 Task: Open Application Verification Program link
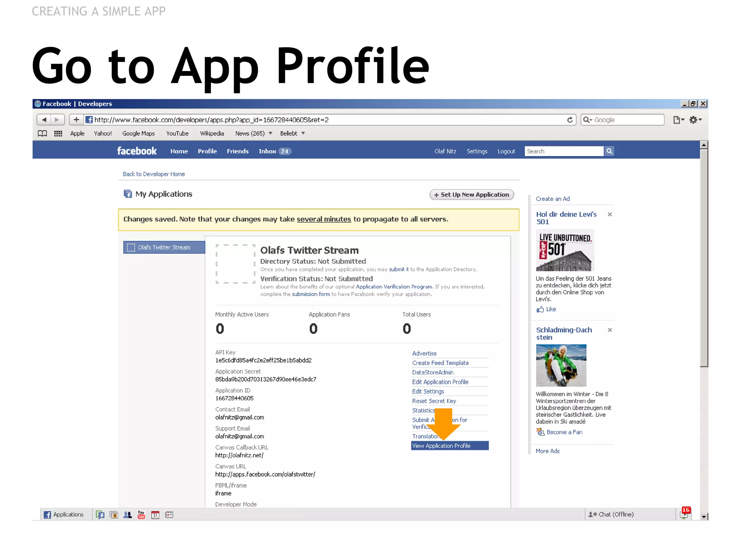(x=394, y=287)
